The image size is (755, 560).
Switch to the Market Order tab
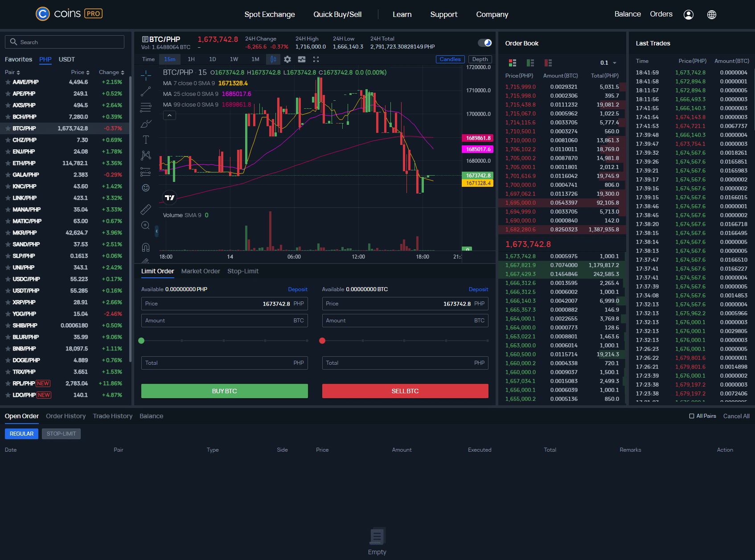tap(201, 271)
